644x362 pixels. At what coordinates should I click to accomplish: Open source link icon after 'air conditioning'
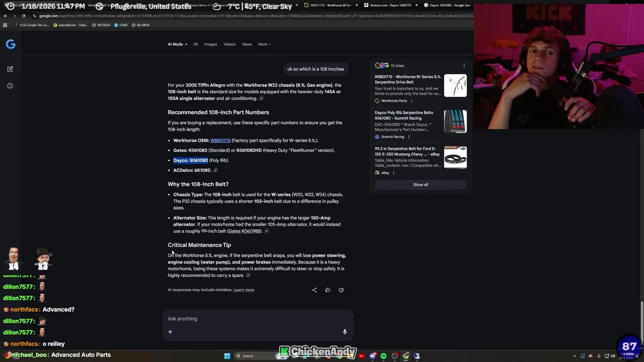(261, 99)
